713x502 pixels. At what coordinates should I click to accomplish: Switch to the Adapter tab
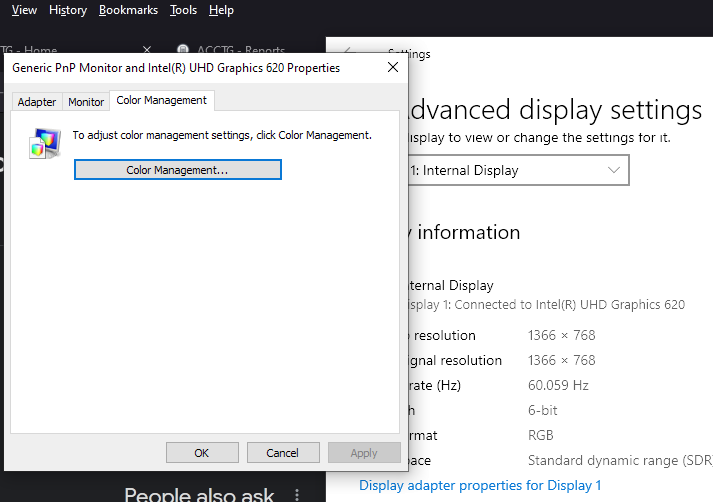37,102
